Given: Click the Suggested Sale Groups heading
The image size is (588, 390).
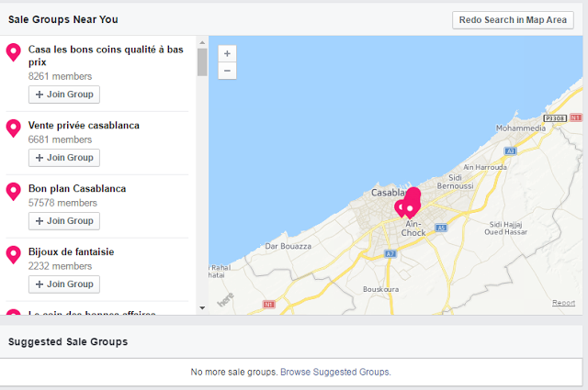Looking at the screenshot, I should [x=68, y=341].
